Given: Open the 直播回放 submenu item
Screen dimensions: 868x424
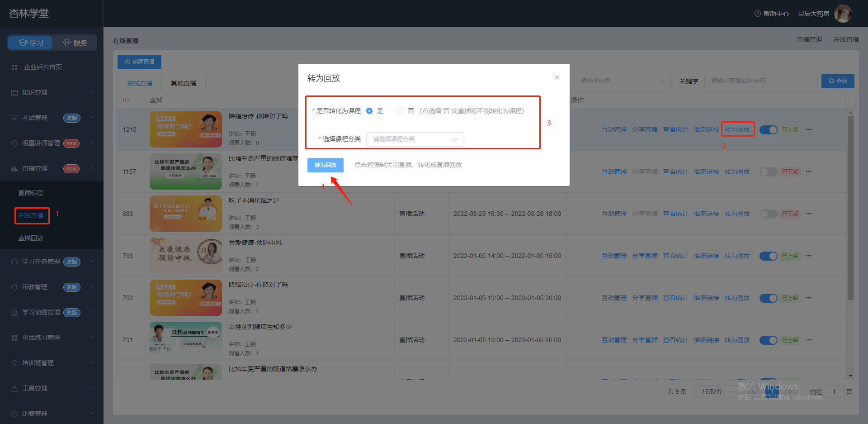Looking at the screenshot, I should [x=31, y=238].
